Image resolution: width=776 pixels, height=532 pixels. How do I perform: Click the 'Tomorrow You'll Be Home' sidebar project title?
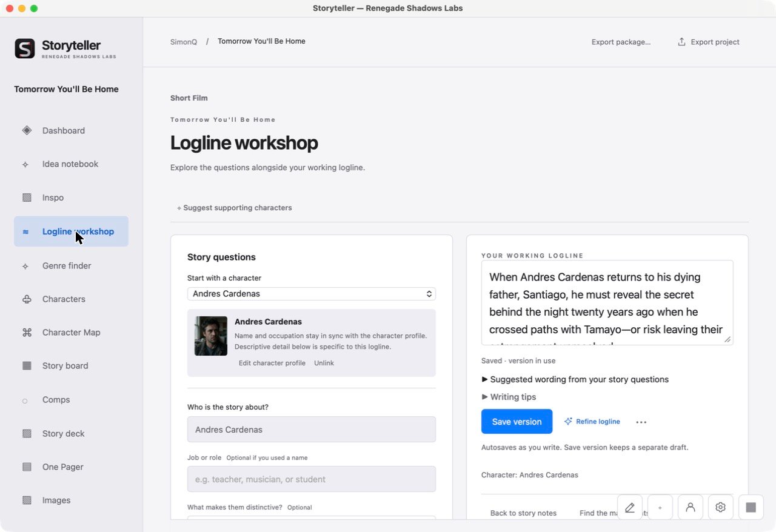67,89
